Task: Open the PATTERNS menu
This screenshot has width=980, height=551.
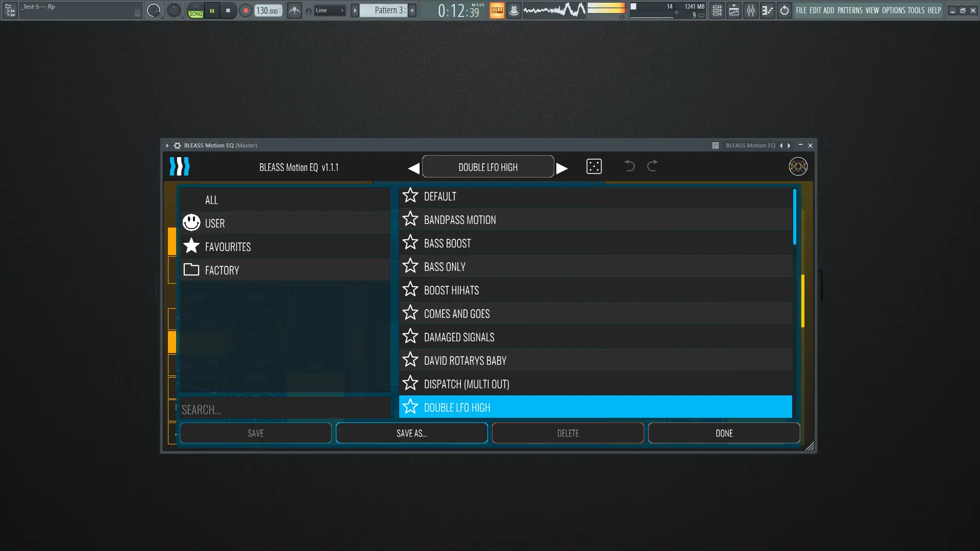Action: point(849,10)
